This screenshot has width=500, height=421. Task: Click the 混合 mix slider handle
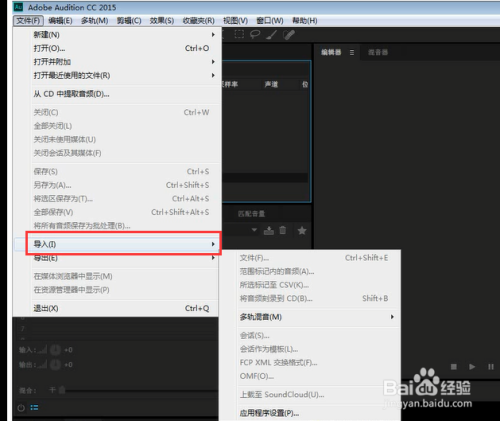(x=62, y=390)
